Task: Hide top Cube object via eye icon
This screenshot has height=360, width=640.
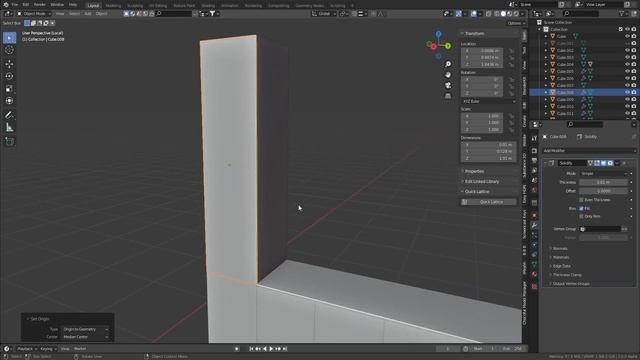Action: (627, 36)
